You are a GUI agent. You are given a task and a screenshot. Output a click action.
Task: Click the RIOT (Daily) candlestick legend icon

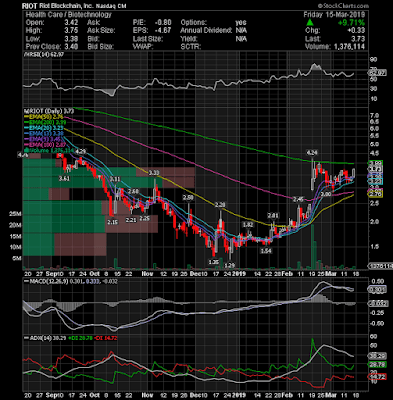tap(25, 111)
